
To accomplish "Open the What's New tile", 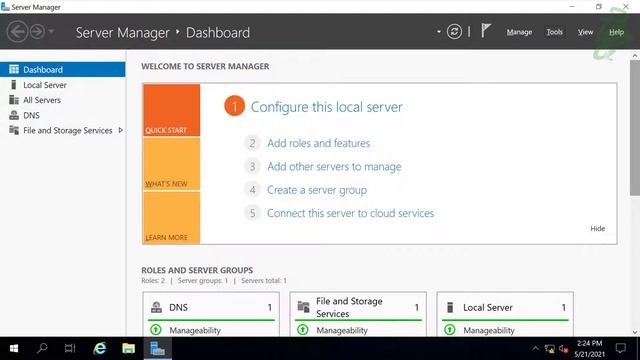I will 171,164.
